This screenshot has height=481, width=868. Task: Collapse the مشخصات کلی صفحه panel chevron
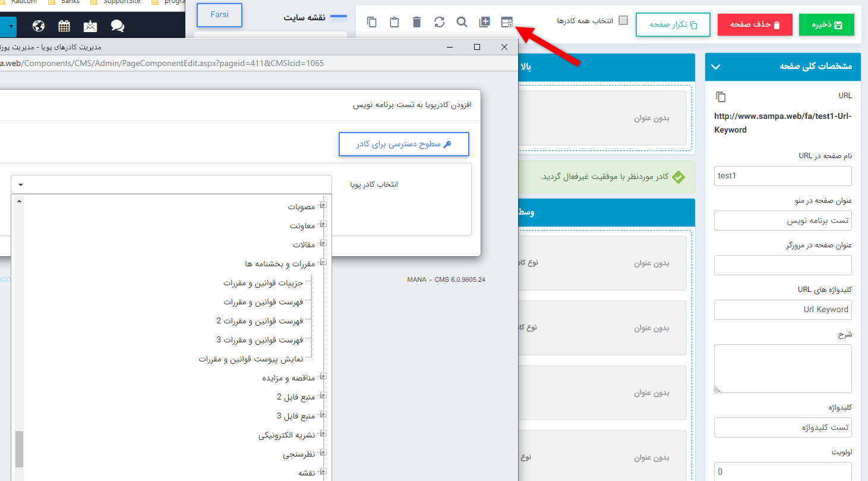coord(716,67)
